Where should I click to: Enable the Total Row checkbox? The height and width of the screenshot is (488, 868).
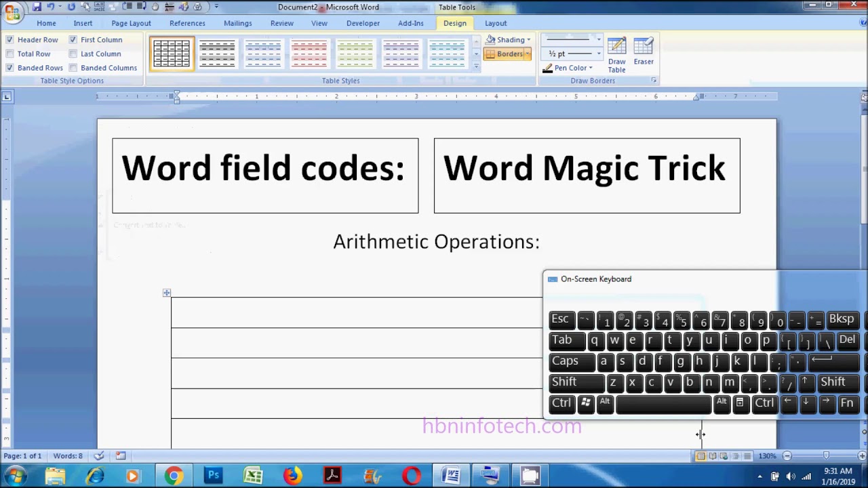(x=9, y=54)
